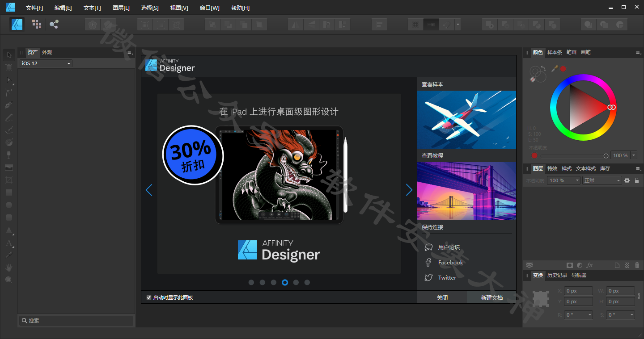
Task: Switch to the 历史记录 tab
Action: pos(557,275)
